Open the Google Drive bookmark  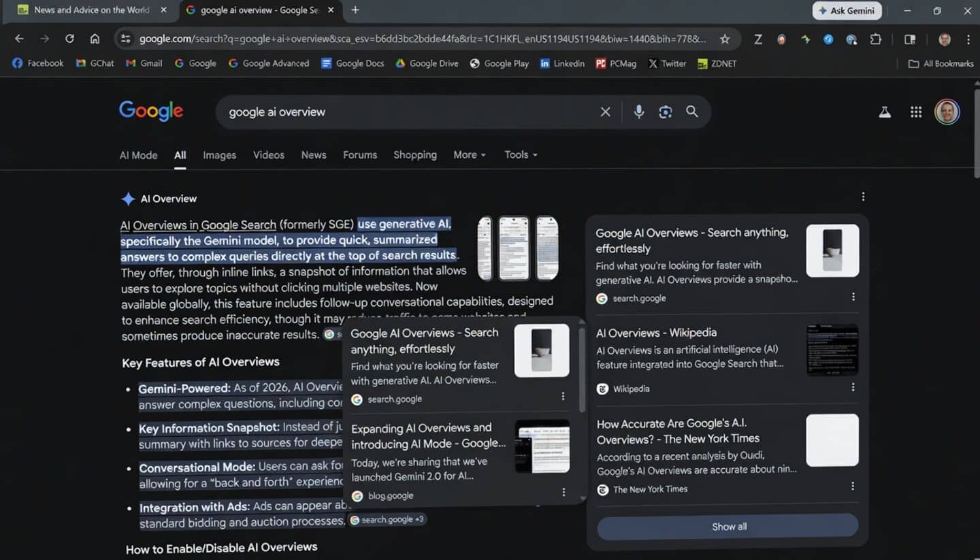(x=427, y=63)
